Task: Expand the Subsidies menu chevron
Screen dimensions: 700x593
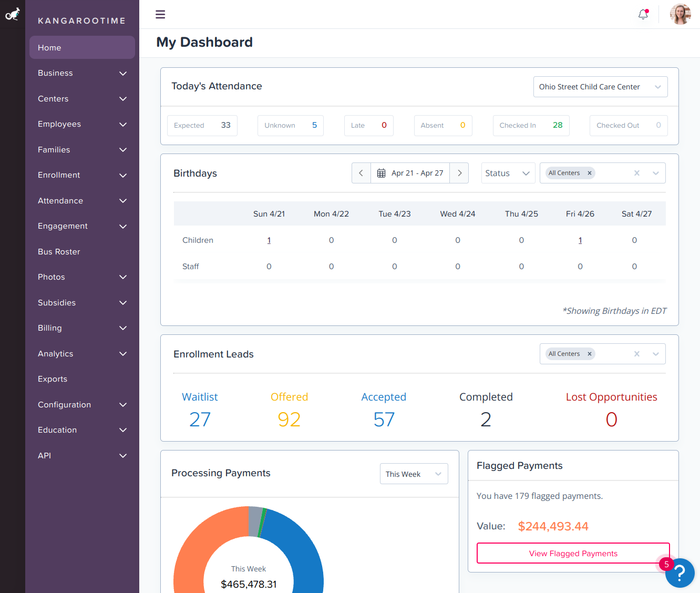Action: 123,303
